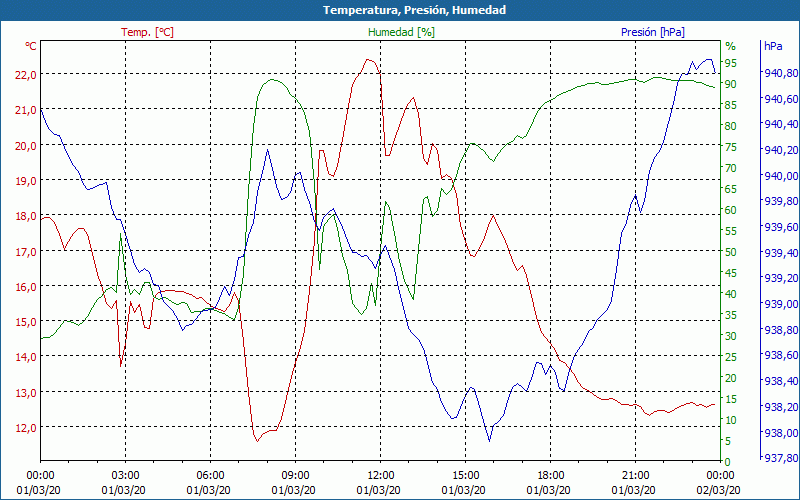Click the % unit label on humidity axis
The image size is (800, 500).
[731, 46]
